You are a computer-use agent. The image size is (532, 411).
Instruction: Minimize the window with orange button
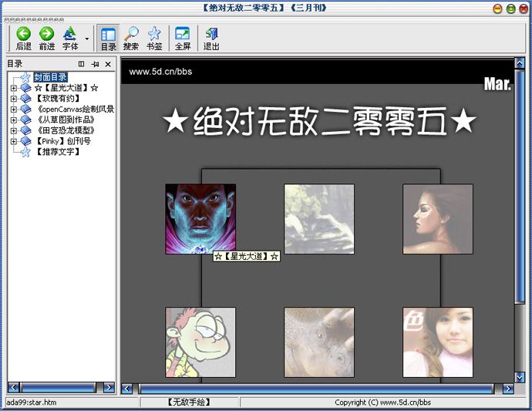click(x=497, y=8)
